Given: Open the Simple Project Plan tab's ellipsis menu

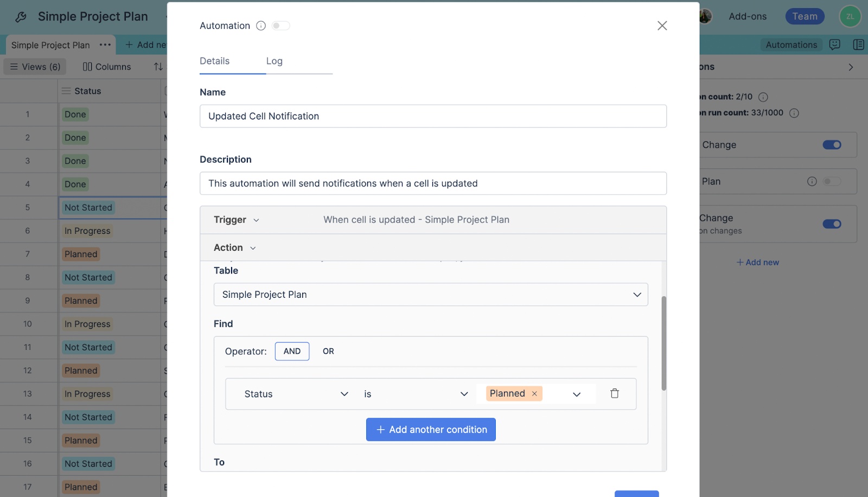Looking at the screenshot, I should [x=105, y=44].
